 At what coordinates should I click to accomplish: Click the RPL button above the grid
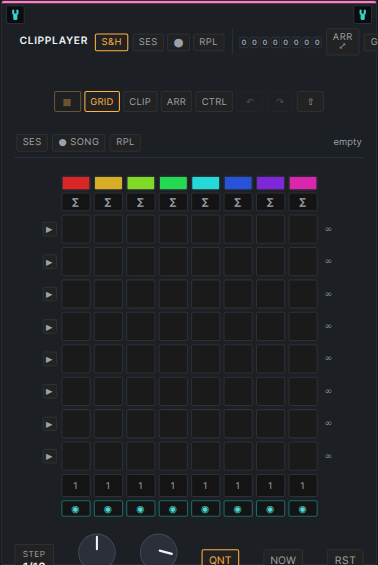point(125,142)
